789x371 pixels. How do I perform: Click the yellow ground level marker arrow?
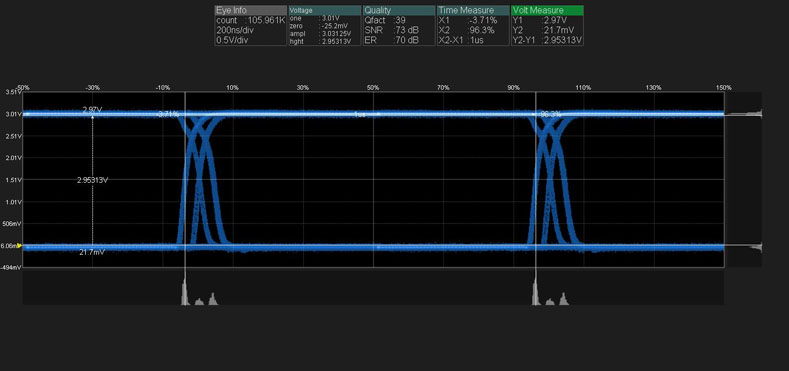tap(20, 246)
